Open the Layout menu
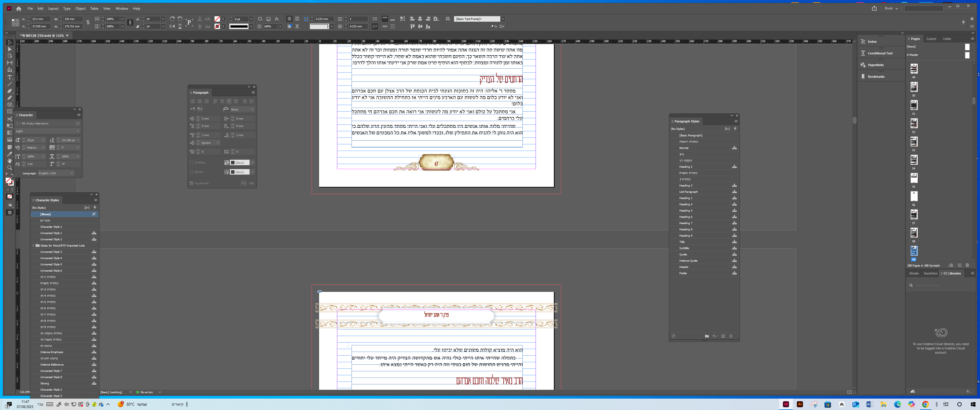This screenshot has height=410, width=980. pyautogui.click(x=53, y=8)
